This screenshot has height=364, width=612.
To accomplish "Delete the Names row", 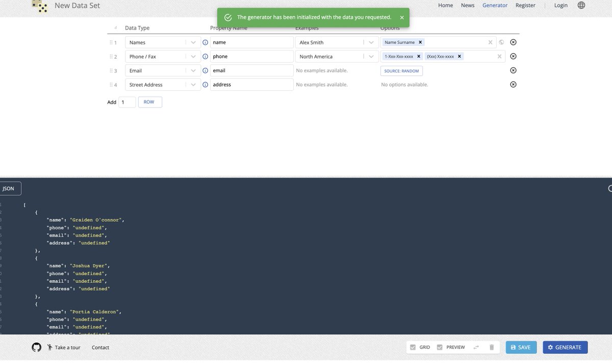I will point(513,42).
